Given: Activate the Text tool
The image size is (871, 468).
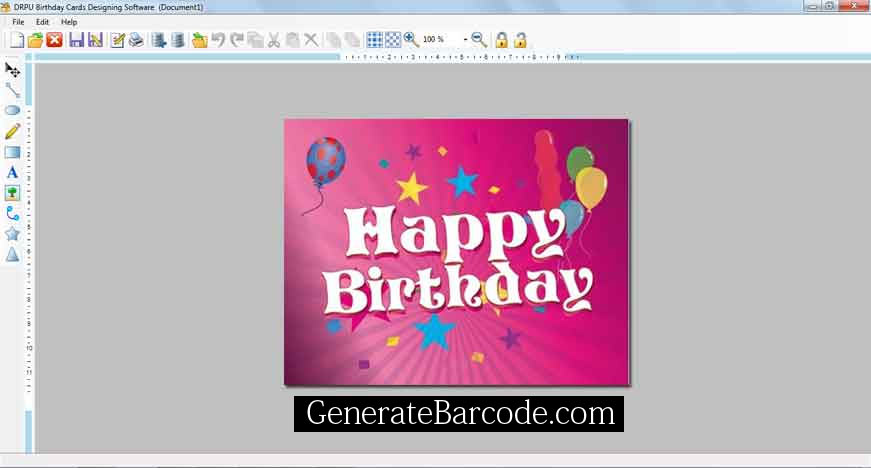Looking at the screenshot, I should 12,172.
